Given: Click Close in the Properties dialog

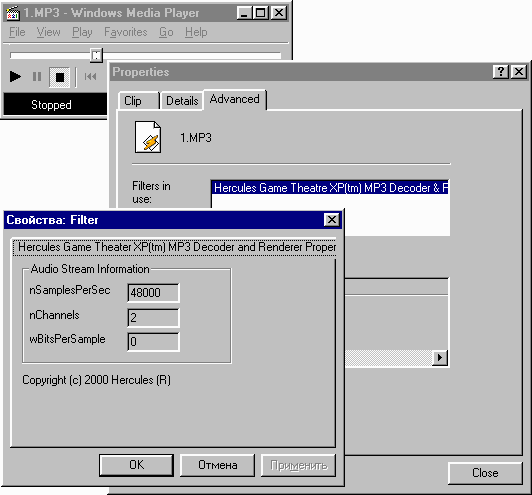Looking at the screenshot, I should (x=485, y=473).
